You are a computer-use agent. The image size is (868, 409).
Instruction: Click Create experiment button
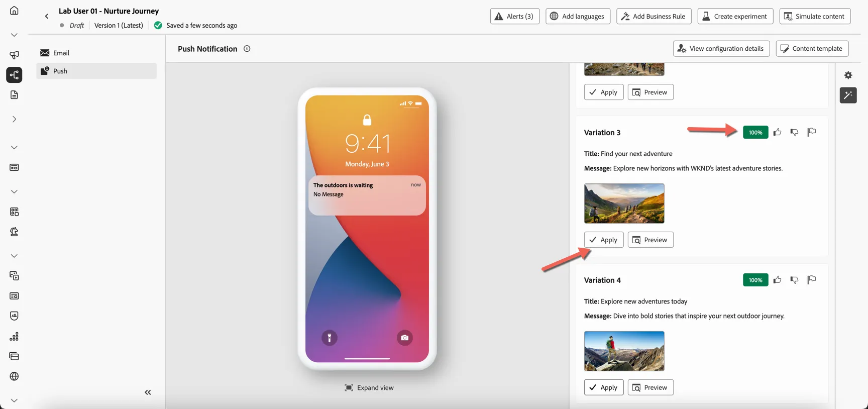(735, 16)
